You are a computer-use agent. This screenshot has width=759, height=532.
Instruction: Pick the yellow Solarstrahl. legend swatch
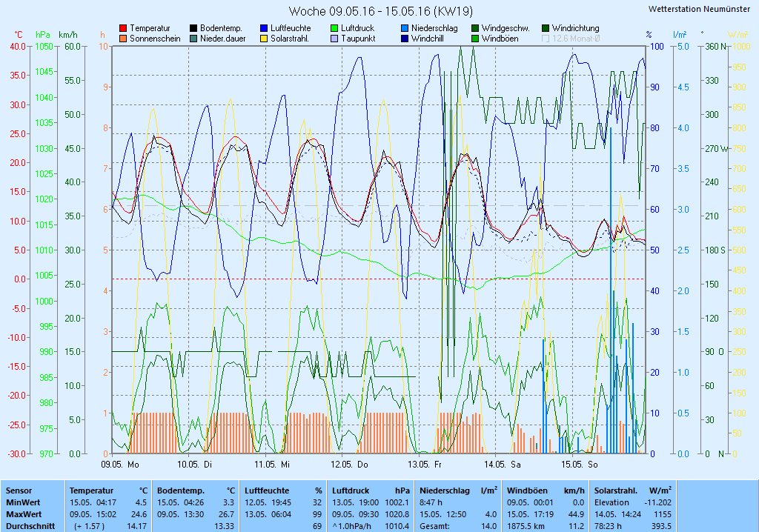point(264,39)
